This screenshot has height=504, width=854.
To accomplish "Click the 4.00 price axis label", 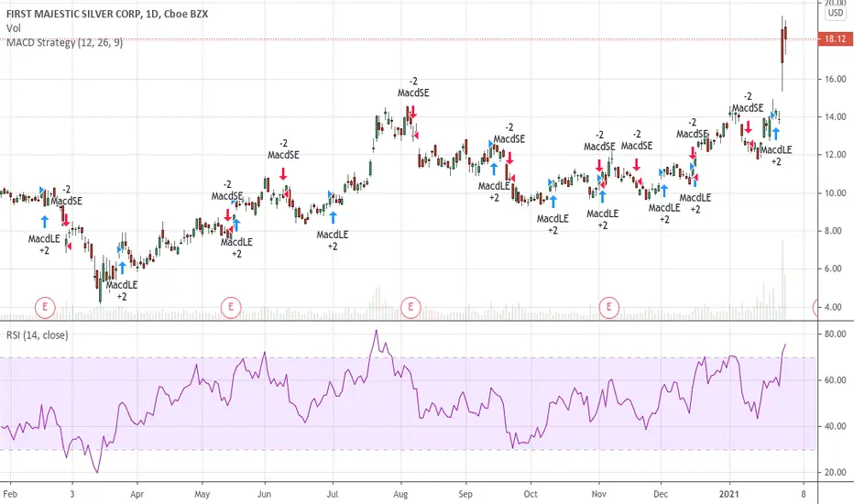I will tap(835, 307).
